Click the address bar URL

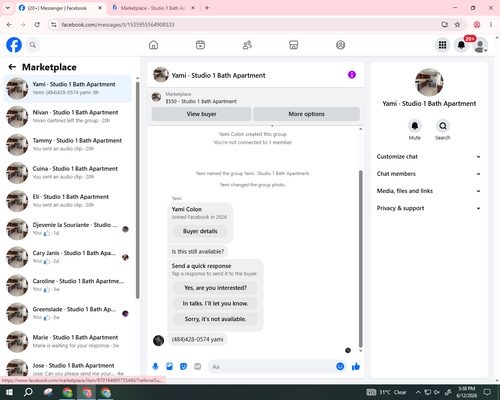[118, 25]
